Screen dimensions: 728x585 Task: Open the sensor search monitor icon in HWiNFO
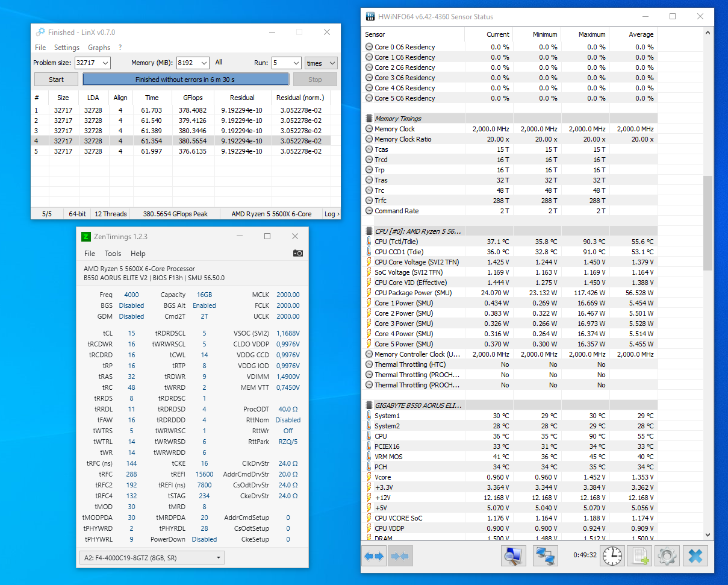(x=514, y=556)
